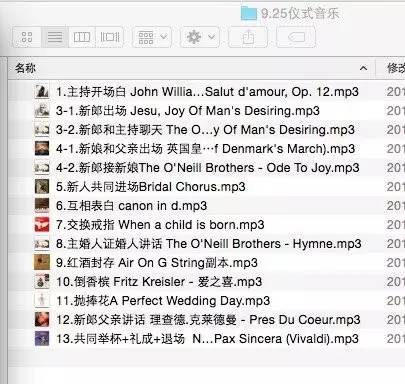Click red album art icon of 7.交换戒指 file
This screenshot has height=384, width=405.
click(x=42, y=225)
